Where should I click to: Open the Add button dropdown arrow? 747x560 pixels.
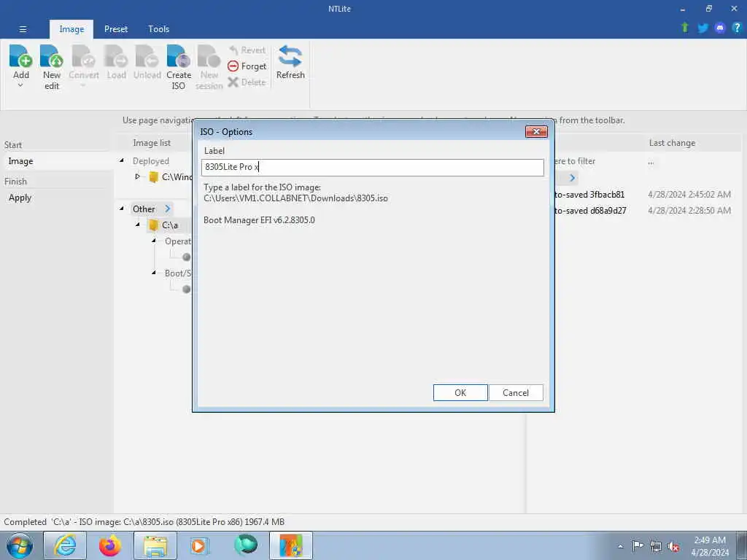pyautogui.click(x=20, y=86)
